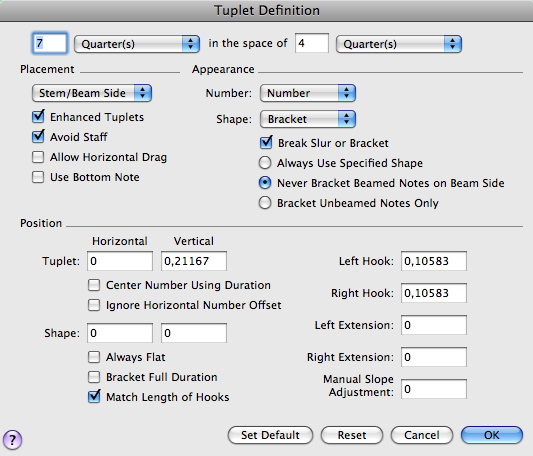Click the Set Default button
This screenshot has height=456, width=533.
pos(270,435)
